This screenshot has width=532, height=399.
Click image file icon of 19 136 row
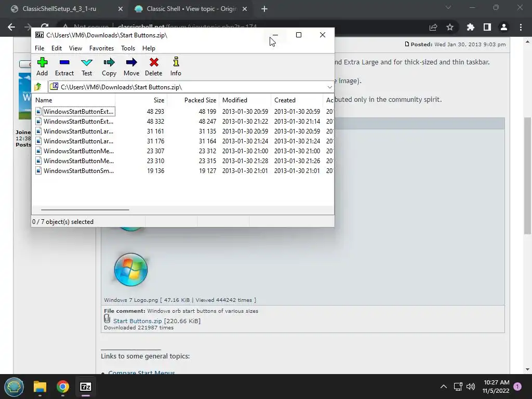38,170
